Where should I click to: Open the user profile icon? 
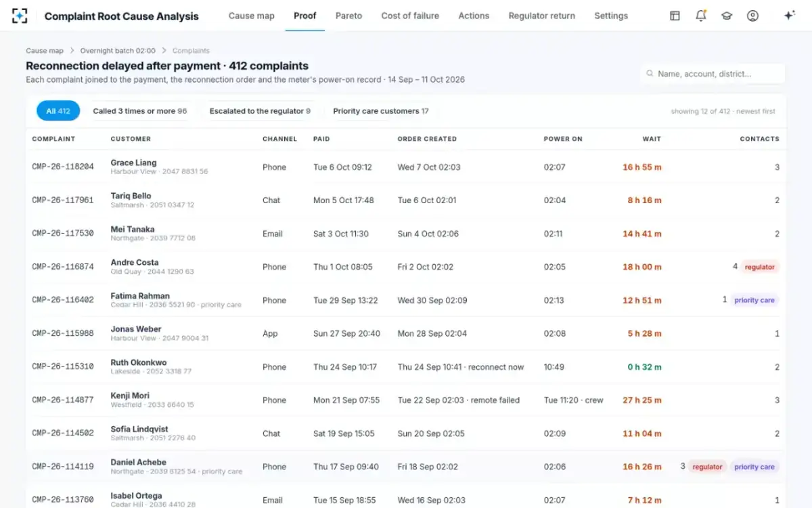click(x=752, y=16)
